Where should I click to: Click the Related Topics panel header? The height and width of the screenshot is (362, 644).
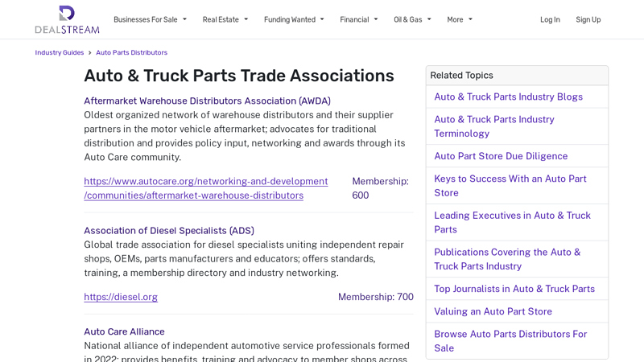tap(517, 76)
